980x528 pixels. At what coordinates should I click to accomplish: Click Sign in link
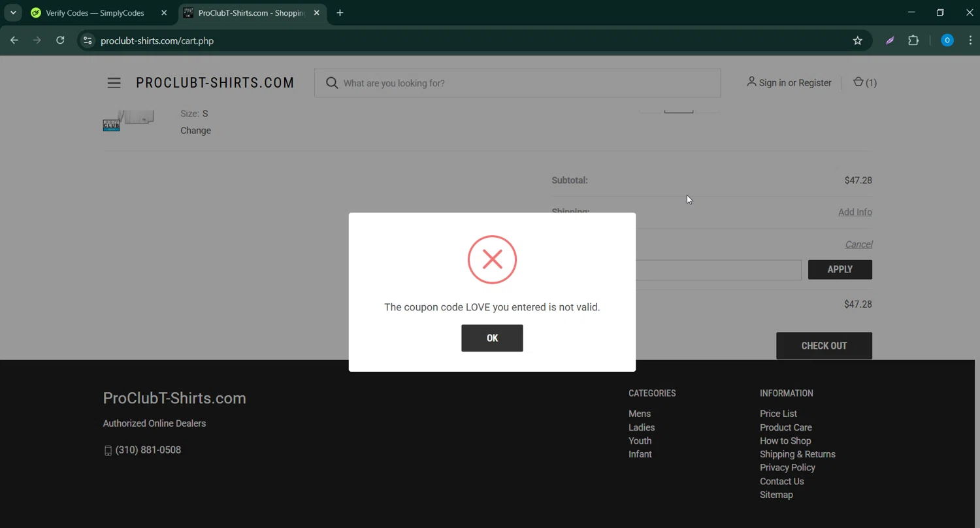point(772,83)
